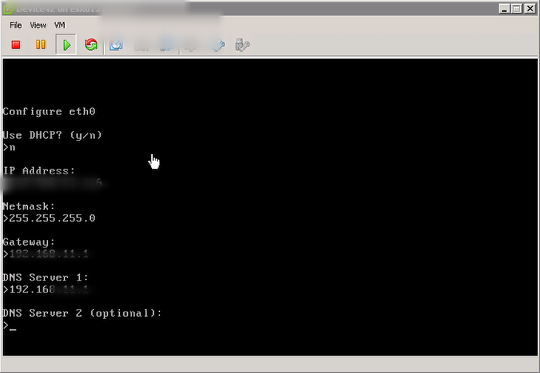The height and width of the screenshot is (373, 540).
Task: Click the status bar below the console
Action: tap(270, 364)
